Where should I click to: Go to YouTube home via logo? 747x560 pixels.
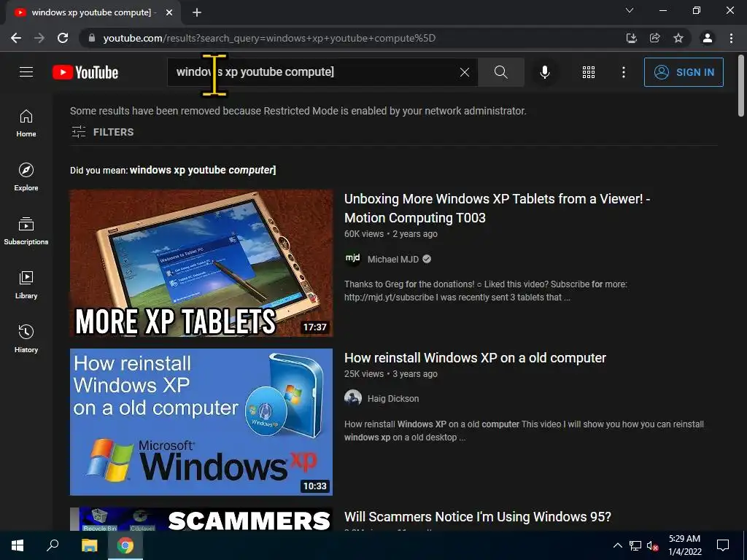tap(85, 72)
